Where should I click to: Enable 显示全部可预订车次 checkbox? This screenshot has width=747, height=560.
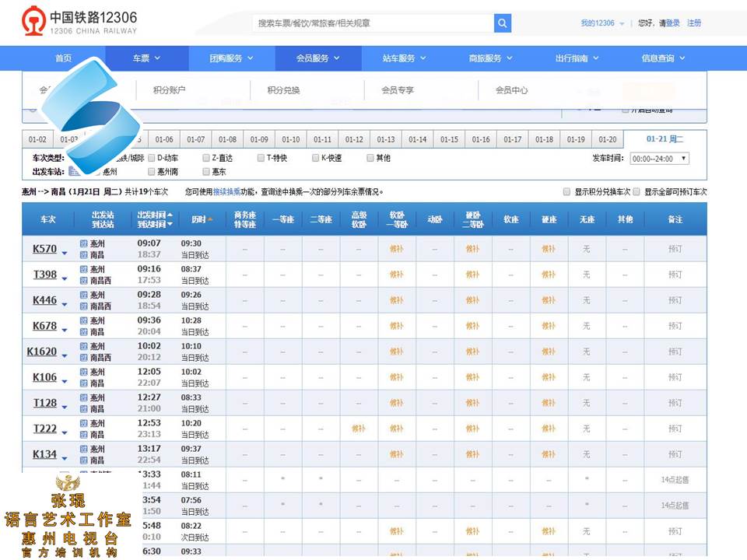coord(637,192)
